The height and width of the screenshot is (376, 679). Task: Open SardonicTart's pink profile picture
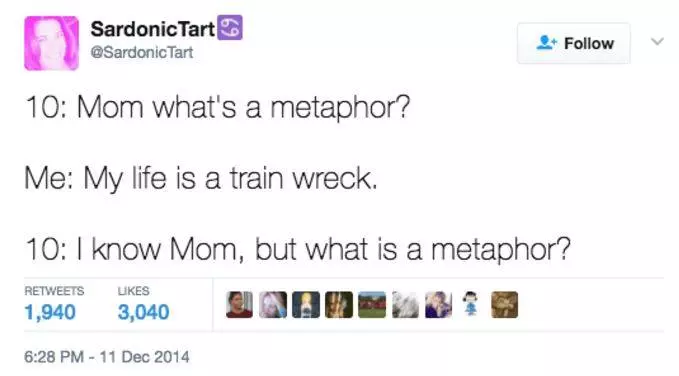52,43
